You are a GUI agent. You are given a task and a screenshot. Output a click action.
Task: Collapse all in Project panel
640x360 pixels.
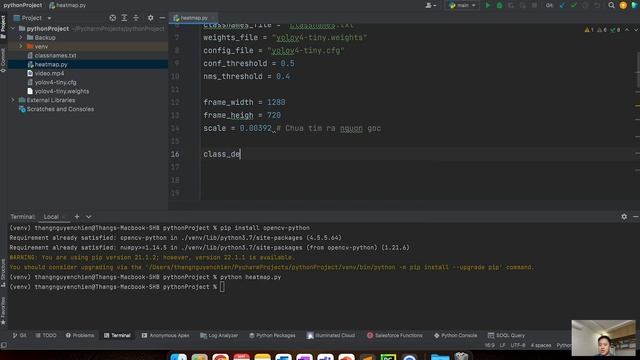coord(136,18)
